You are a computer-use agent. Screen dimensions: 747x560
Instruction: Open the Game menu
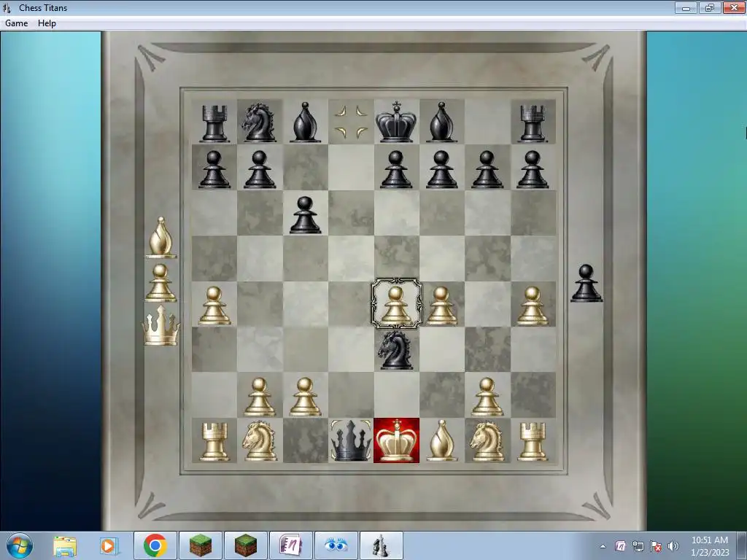pos(16,23)
